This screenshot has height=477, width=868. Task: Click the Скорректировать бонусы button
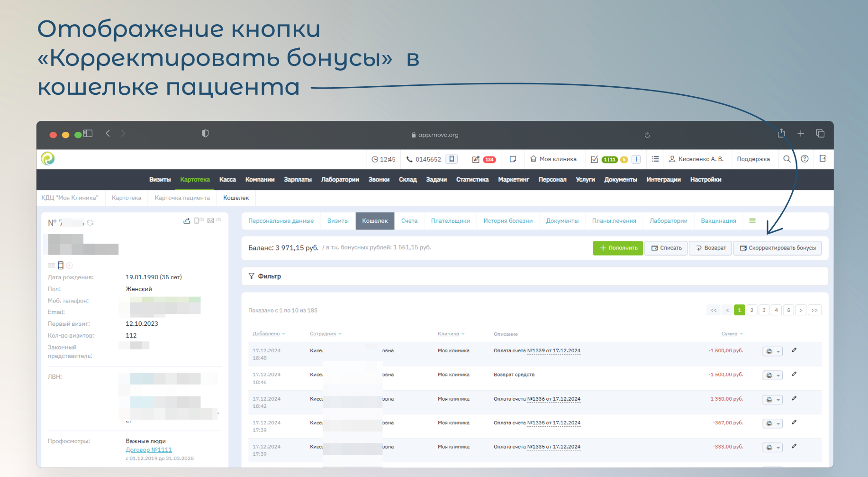pos(778,248)
